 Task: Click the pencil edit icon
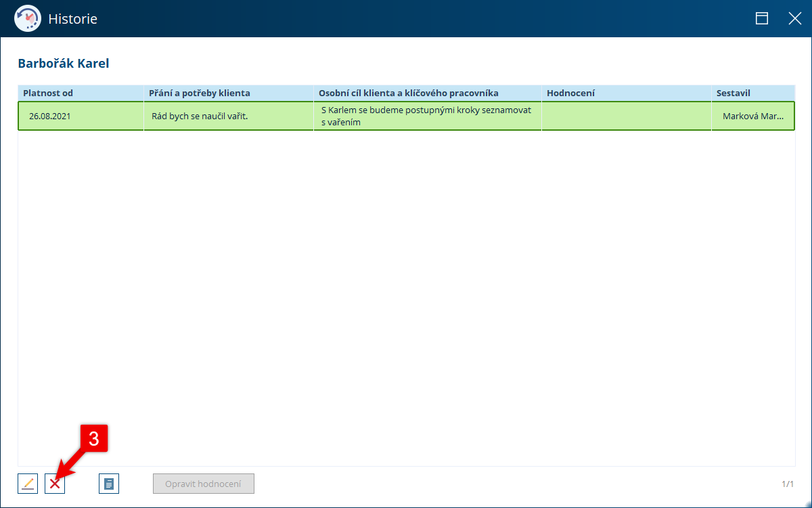tap(28, 484)
